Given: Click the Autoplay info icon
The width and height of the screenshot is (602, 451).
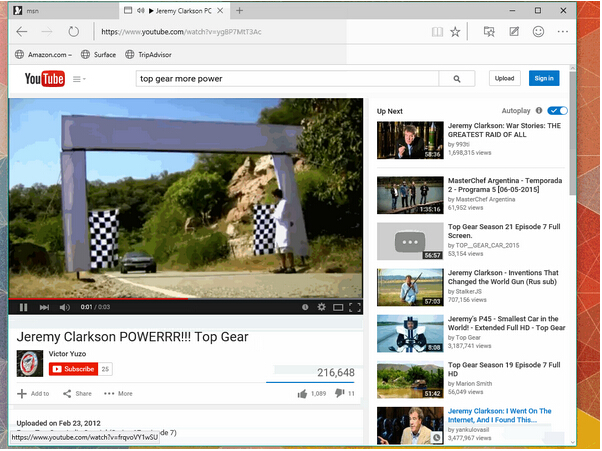Looking at the screenshot, I should tap(539, 111).
